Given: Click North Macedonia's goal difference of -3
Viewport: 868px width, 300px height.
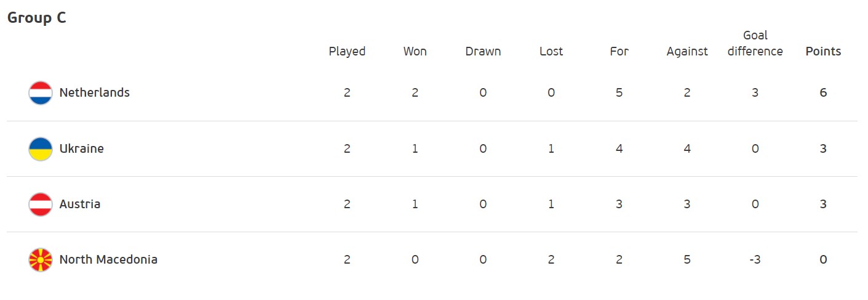Looking at the screenshot, I should 755,260.
